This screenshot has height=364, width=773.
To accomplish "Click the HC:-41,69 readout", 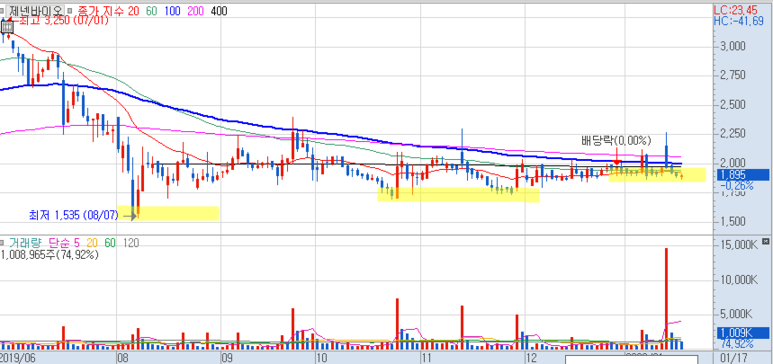I will pos(738,21).
